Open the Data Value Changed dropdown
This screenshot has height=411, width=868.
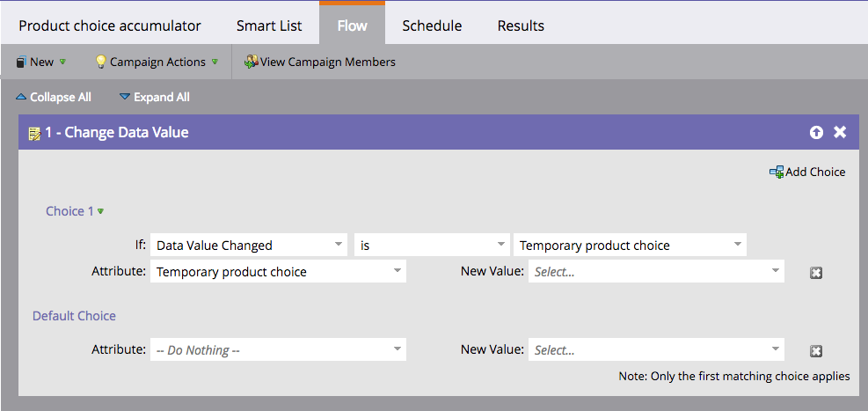coord(249,246)
